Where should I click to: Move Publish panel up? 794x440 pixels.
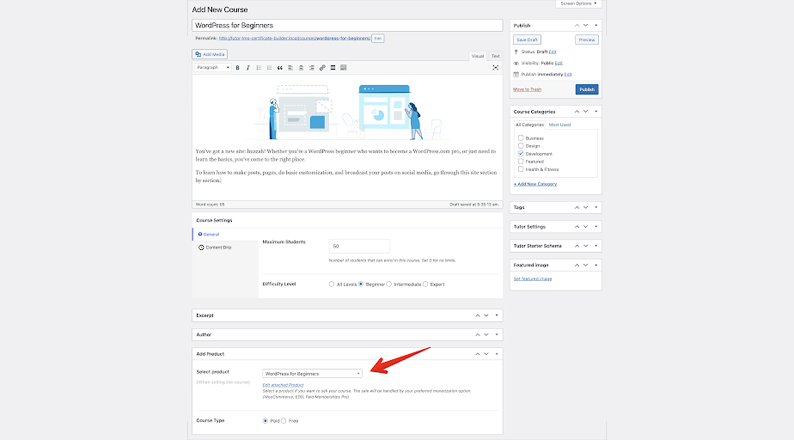(577, 25)
